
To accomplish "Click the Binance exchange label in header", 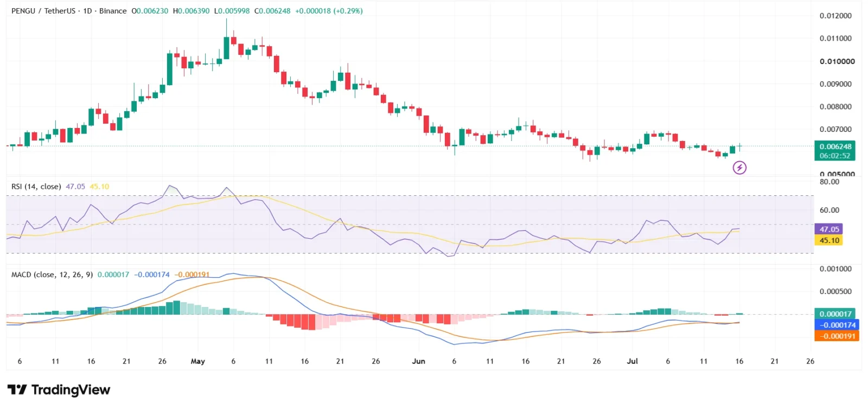I will point(113,11).
